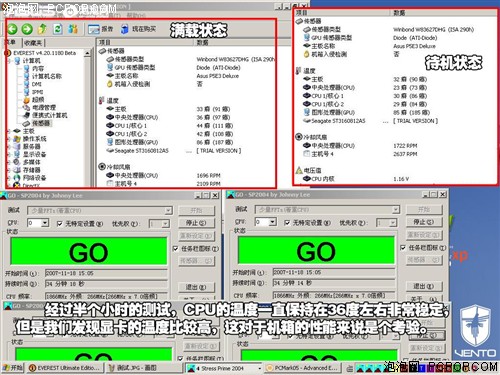Click the 网络设备 network icon in tree
This screenshot has height=375, width=500.
17,178
